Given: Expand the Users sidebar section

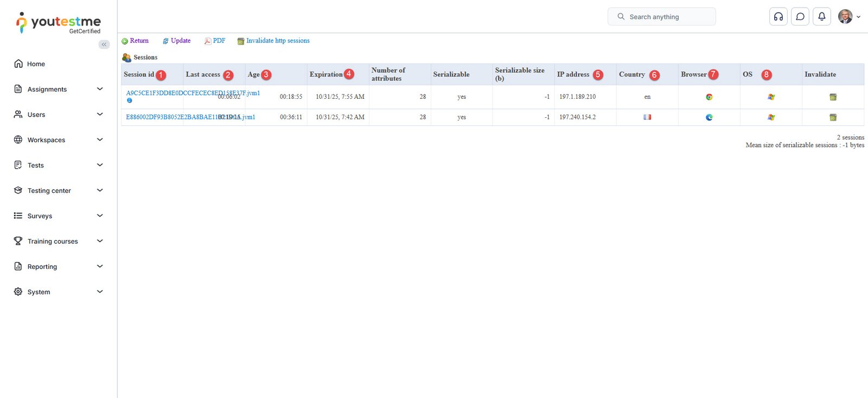Looking at the screenshot, I should [58, 115].
